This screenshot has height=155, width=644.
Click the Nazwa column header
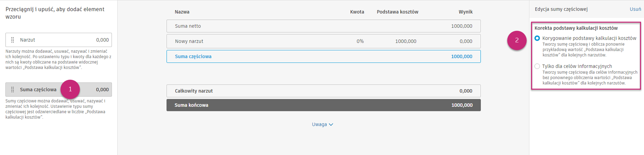coord(182,12)
